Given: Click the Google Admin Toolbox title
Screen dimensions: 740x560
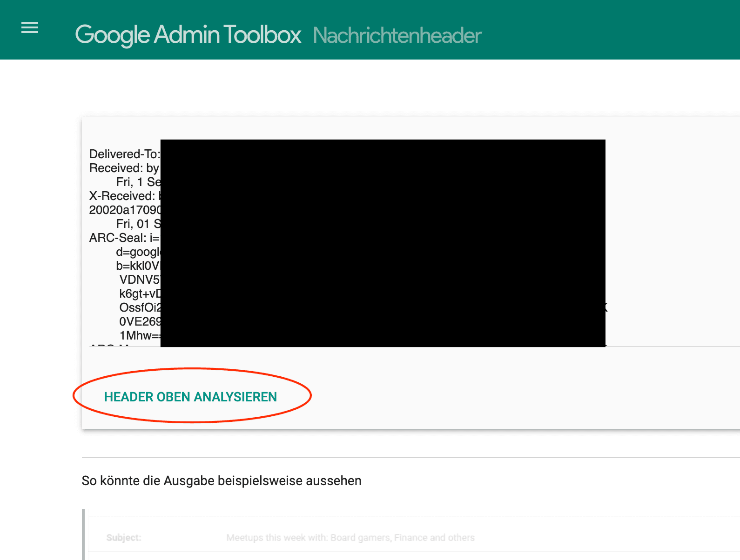Looking at the screenshot, I should click(x=188, y=35).
